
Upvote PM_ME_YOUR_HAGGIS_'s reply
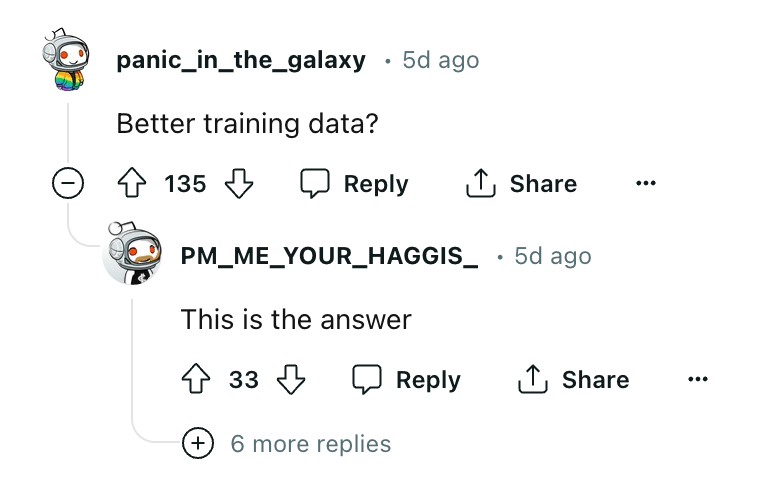point(197,380)
